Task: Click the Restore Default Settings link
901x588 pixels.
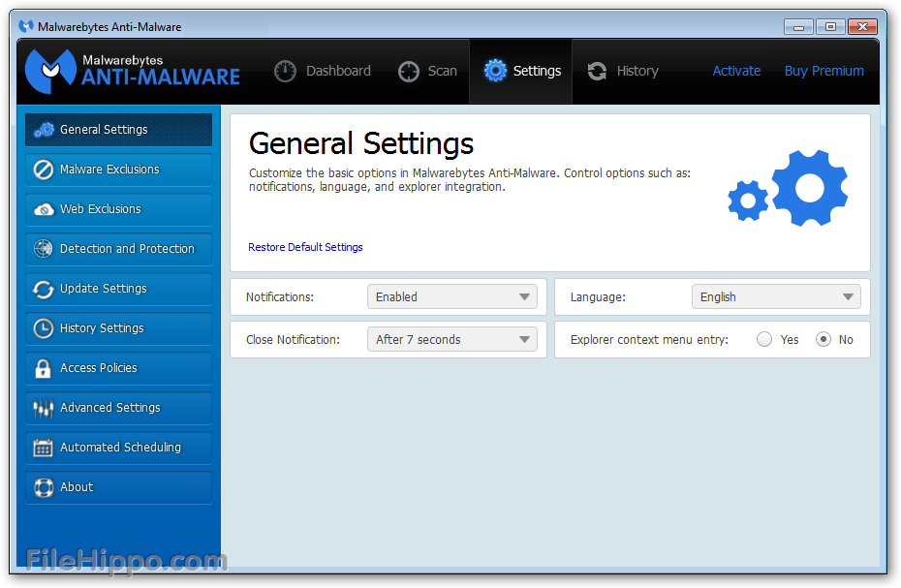Action: 305,247
